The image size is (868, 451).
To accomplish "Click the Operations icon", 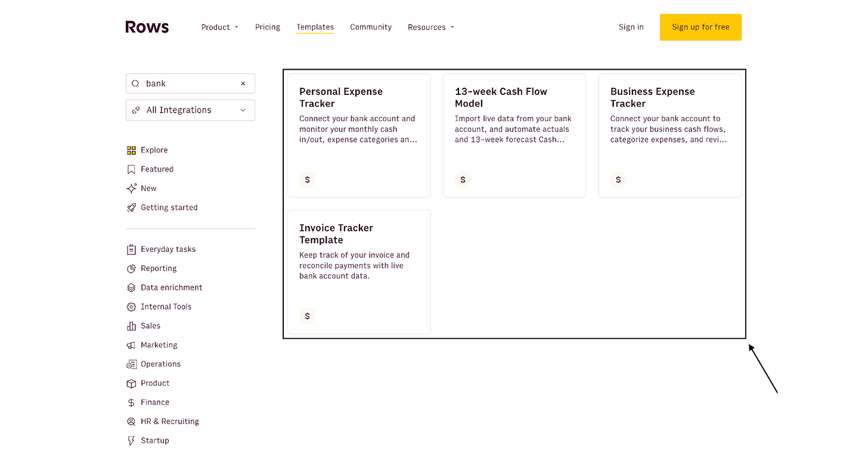I will point(131,364).
